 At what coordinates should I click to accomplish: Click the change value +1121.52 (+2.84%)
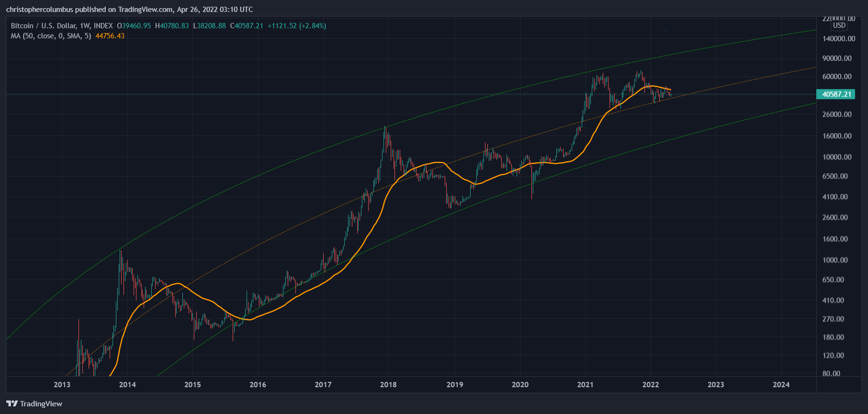click(297, 26)
